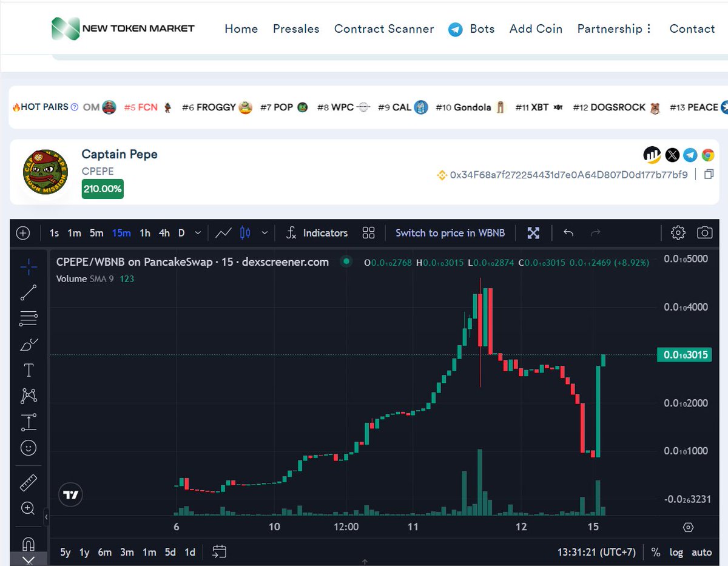
Task: Select the price range measurement tool
Action: pos(29,422)
